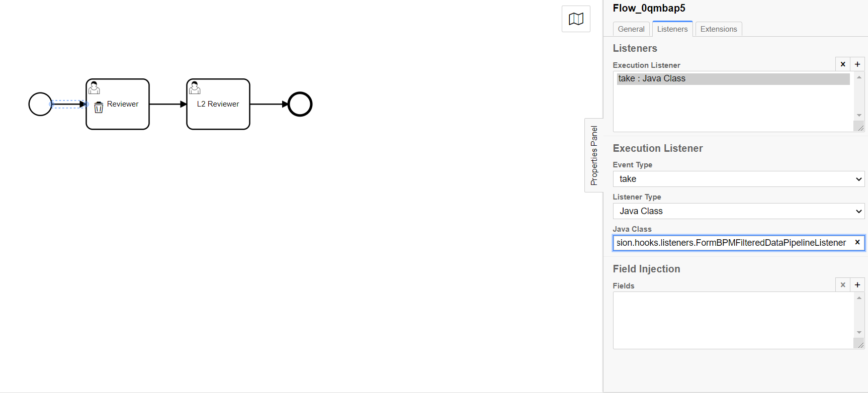
Task: Clear the Java Class field
Action: pos(857,242)
